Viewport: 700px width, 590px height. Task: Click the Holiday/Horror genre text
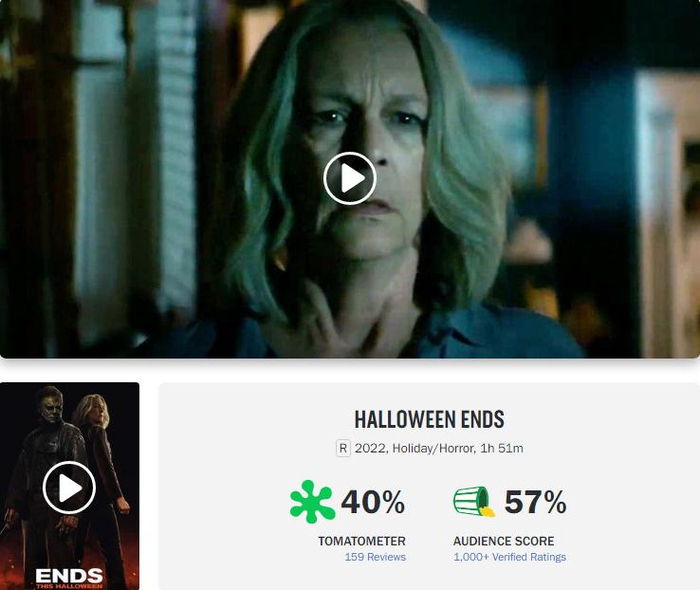pyautogui.click(x=433, y=448)
